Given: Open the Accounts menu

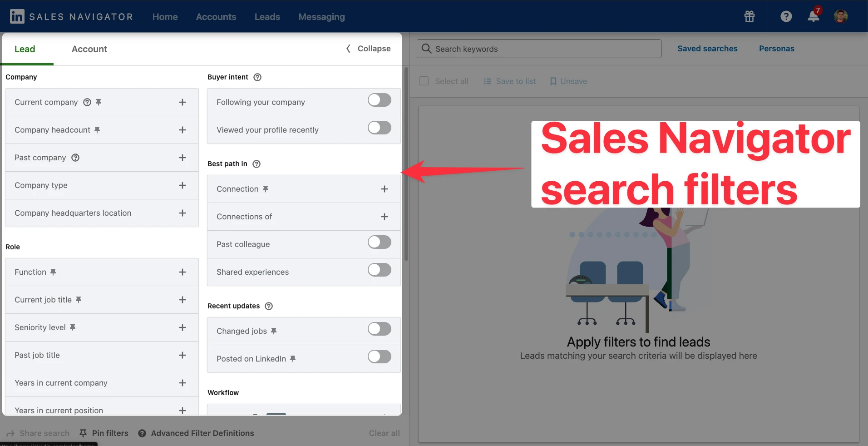Looking at the screenshot, I should 216,17.
